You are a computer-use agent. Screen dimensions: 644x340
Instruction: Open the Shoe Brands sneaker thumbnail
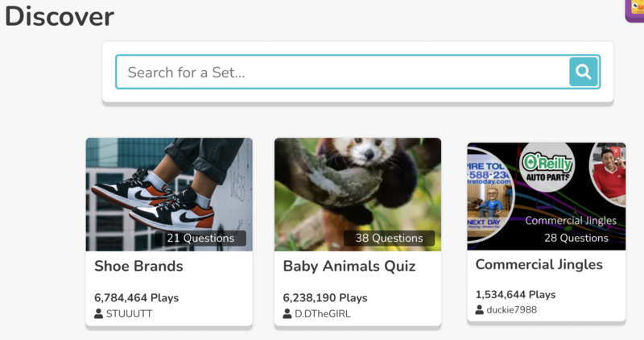[x=169, y=185]
